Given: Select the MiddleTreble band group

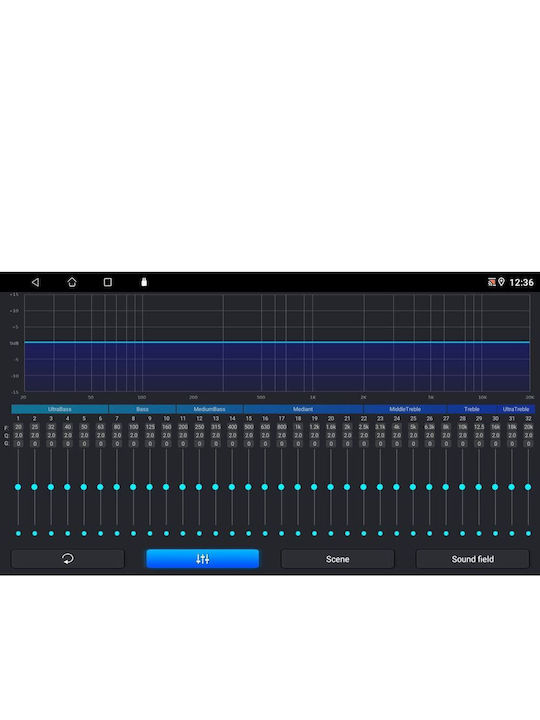Looking at the screenshot, I should pyautogui.click(x=405, y=409).
